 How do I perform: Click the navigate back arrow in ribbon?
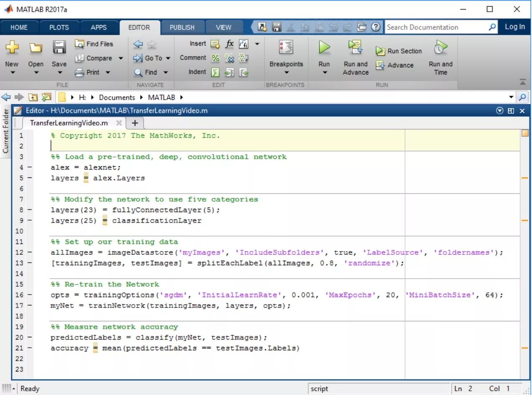138,44
